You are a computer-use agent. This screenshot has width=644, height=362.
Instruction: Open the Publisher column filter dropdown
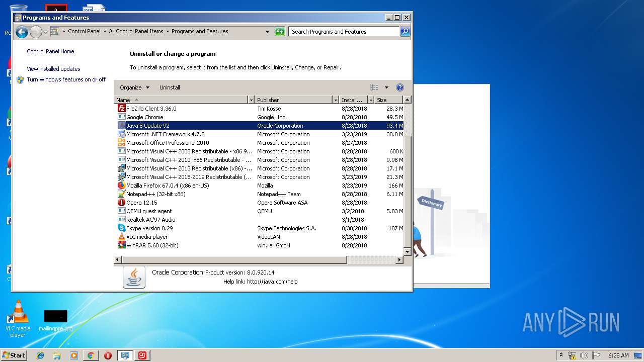click(x=336, y=100)
